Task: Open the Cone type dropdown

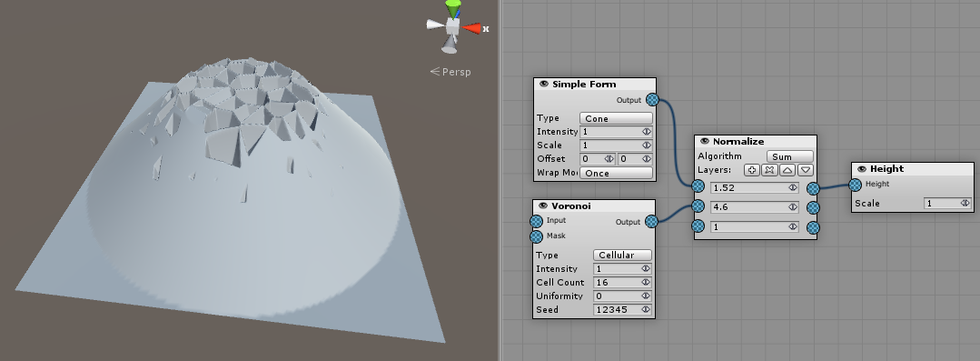Action: click(x=617, y=118)
